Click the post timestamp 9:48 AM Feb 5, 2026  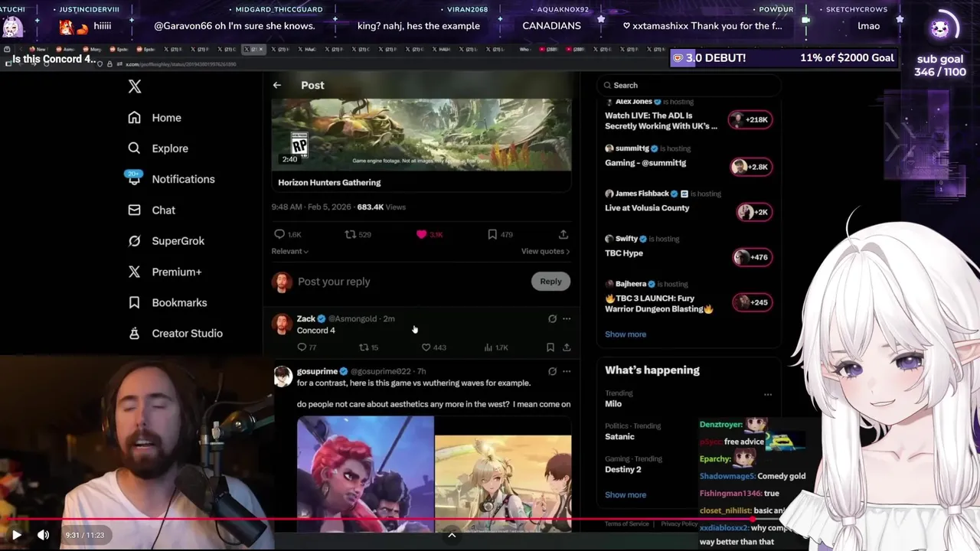(x=312, y=207)
